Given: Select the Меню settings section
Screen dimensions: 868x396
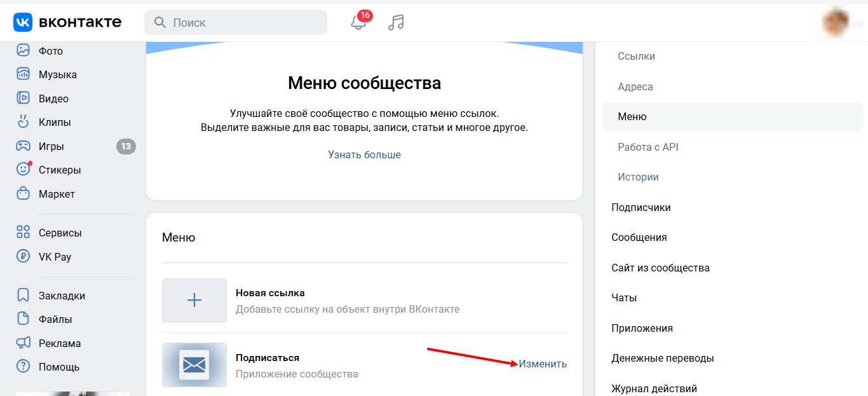Looking at the screenshot, I should click(x=733, y=117).
